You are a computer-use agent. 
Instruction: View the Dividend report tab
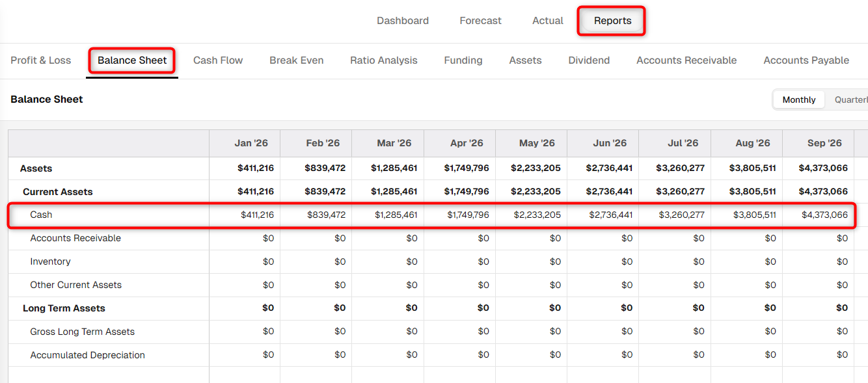click(589, 60)
